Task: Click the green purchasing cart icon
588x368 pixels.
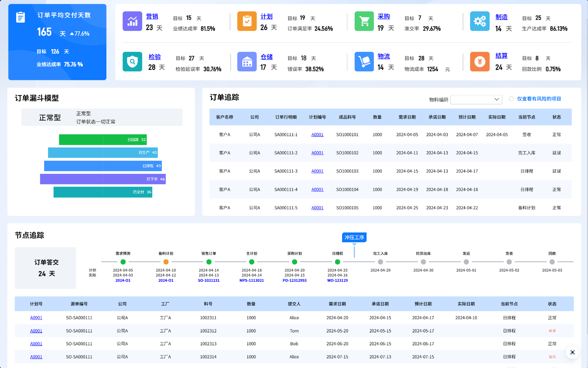Action: point(364,21)
